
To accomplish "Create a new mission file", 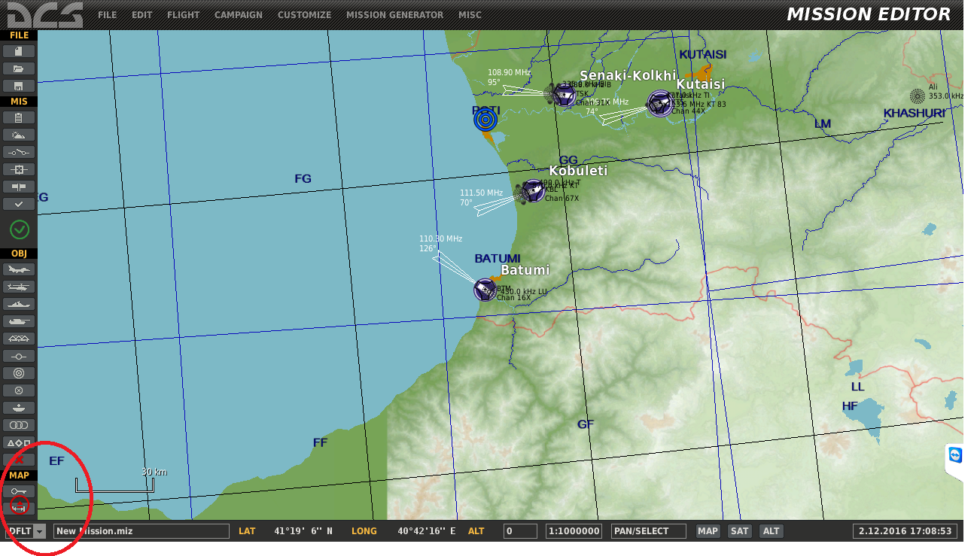I will click(x=19, y=51).
